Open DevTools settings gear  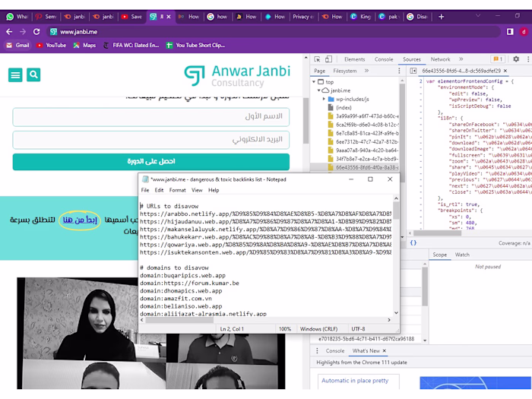pyautogui.click(x=516, y=59)
